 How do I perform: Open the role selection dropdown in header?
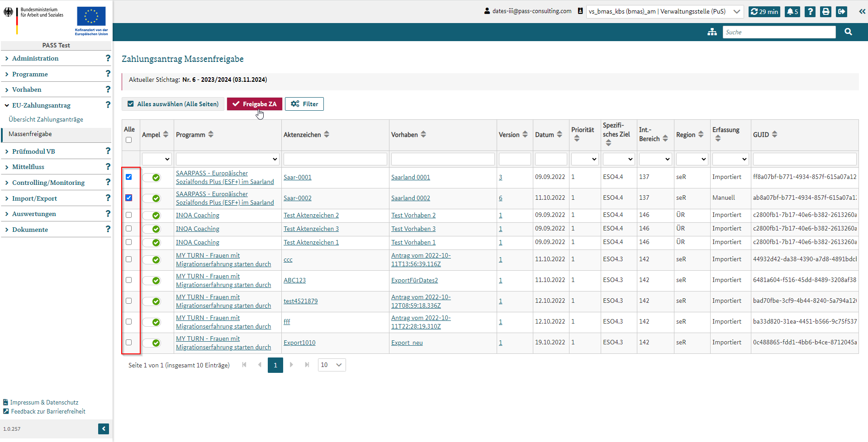tap(665, 12)
